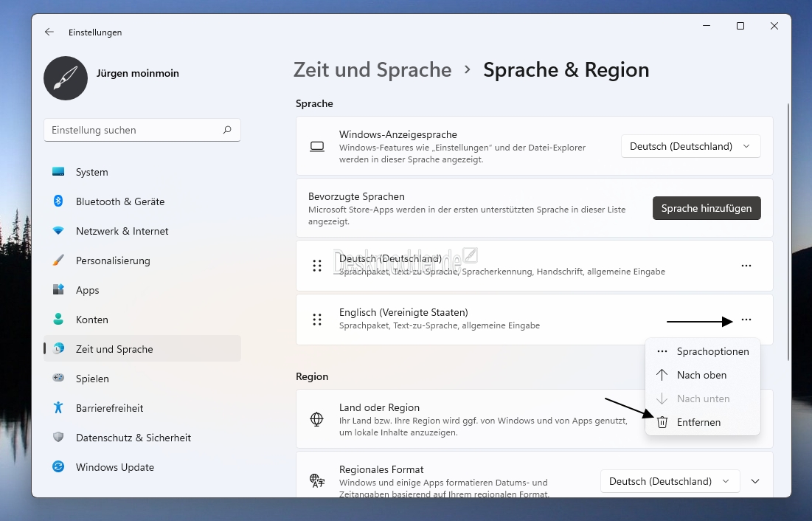The width and height of the screenshot is (812, 521).
Task: Click the vertical scrollbar of the settings page
Action: [x=788, y=232]
